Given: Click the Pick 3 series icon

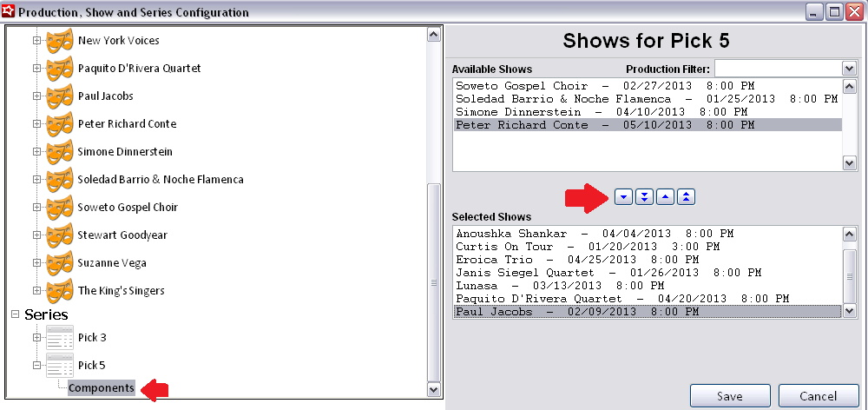Looking at the screenshot, I should coord(60,337).
